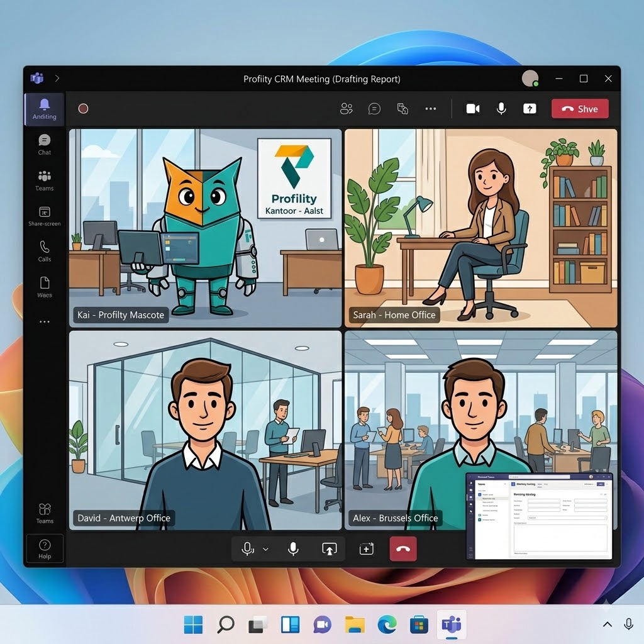644x644 pixels.
Task: Toggle the mic with sound waves at bottom
Action: [248, 548]
